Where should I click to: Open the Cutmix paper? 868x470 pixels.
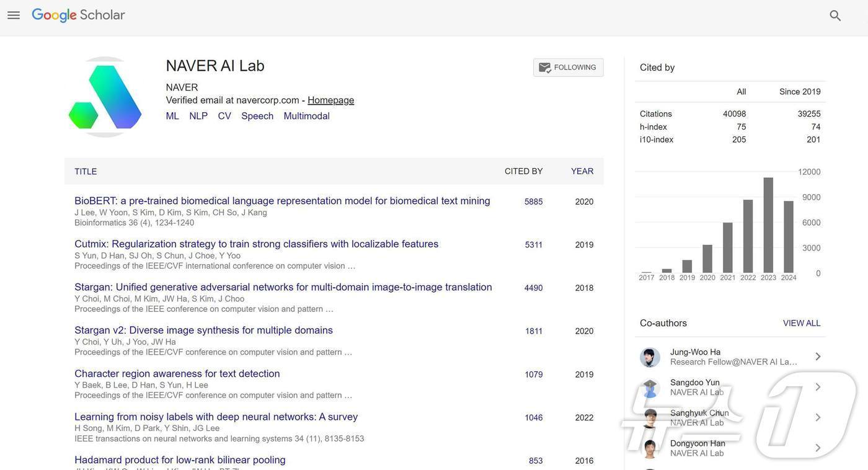257,244
